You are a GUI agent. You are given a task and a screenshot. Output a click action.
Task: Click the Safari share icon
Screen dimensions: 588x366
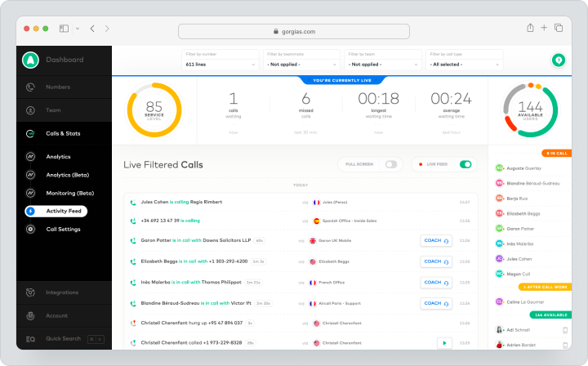tap(530, 28)
